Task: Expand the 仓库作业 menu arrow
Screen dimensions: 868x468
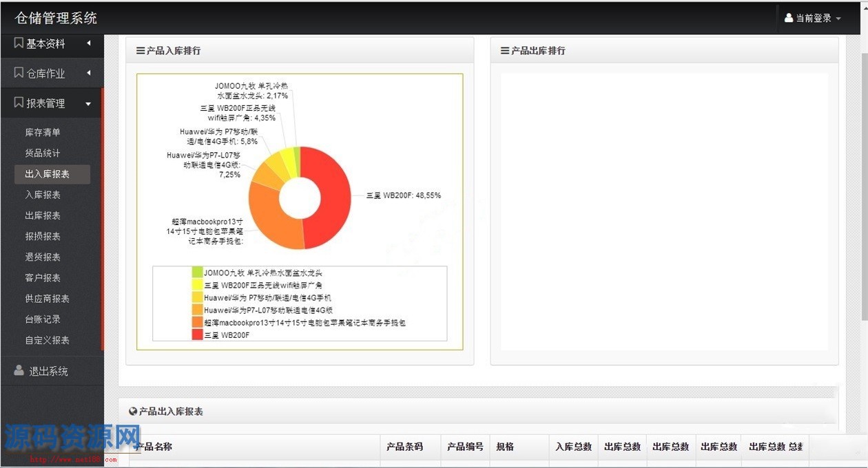Action: (x=89, y=73)
